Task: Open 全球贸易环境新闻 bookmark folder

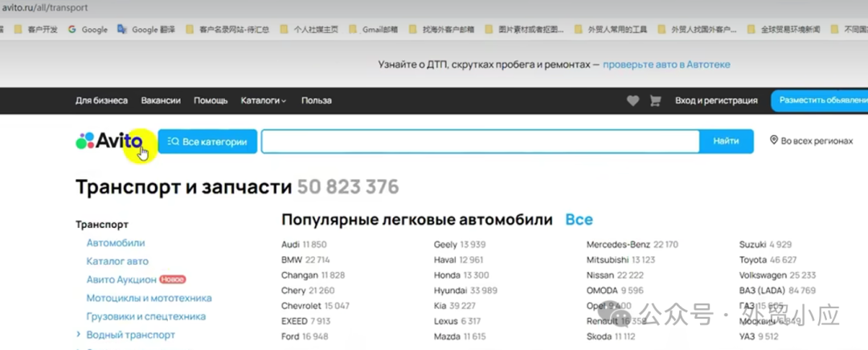Action: click(x=784, y=30)
